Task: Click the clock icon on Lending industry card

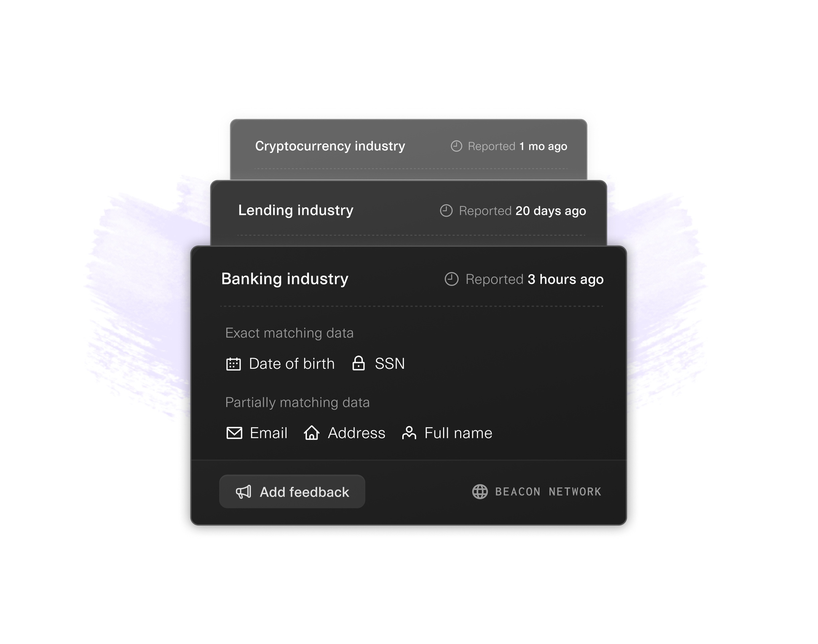Action: pos(446,210)
